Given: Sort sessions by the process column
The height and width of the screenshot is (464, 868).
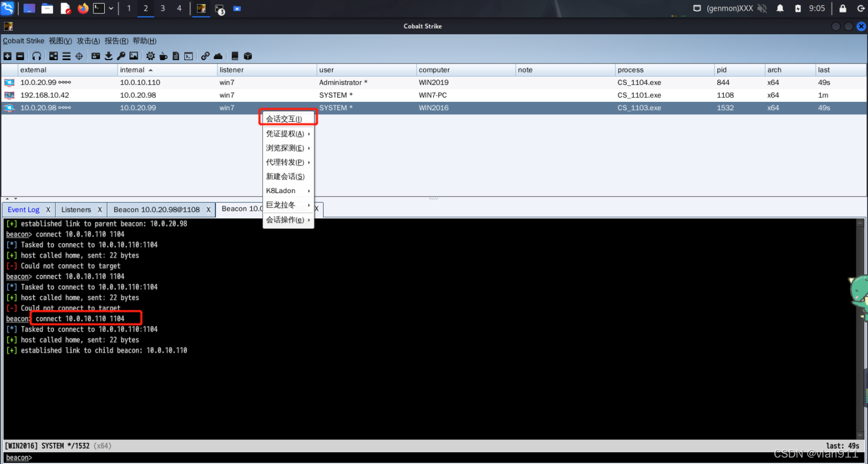Looking at the screenshot, I should (x=665, y=69).
